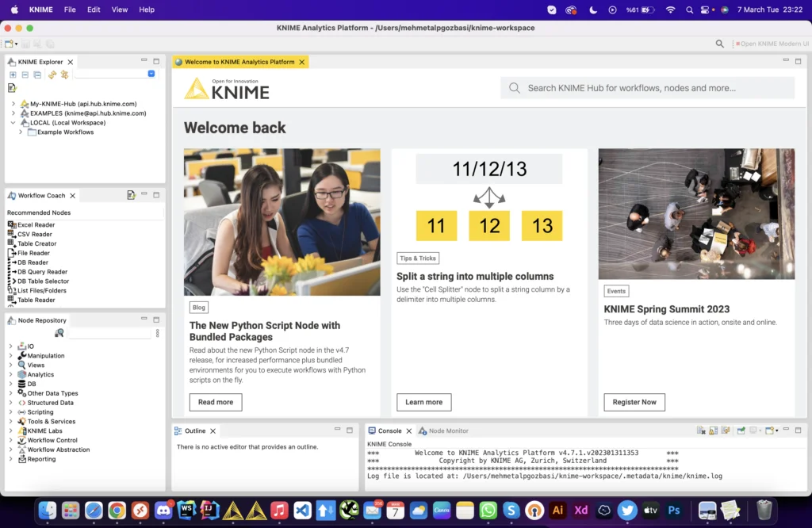Image resolution: width=812 pixels, height=528 pixels.
Task: Click the Register Now button
Action: click(x=634, y=402)
